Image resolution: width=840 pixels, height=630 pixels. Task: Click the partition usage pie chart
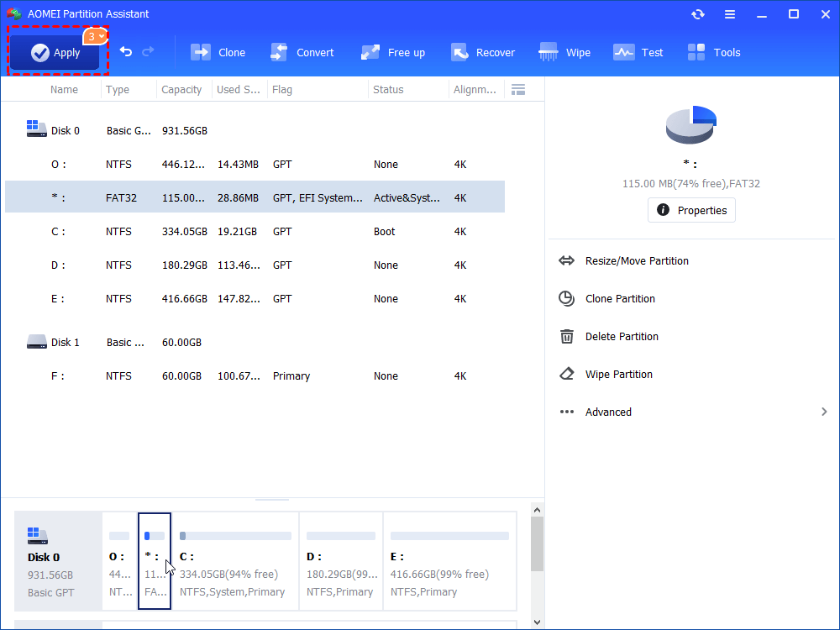pos(691,125)
